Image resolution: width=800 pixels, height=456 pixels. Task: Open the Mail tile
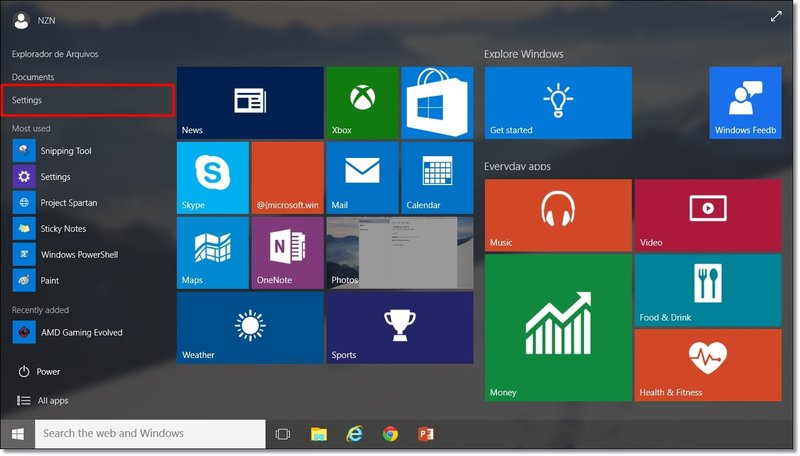tap(362, 178)
